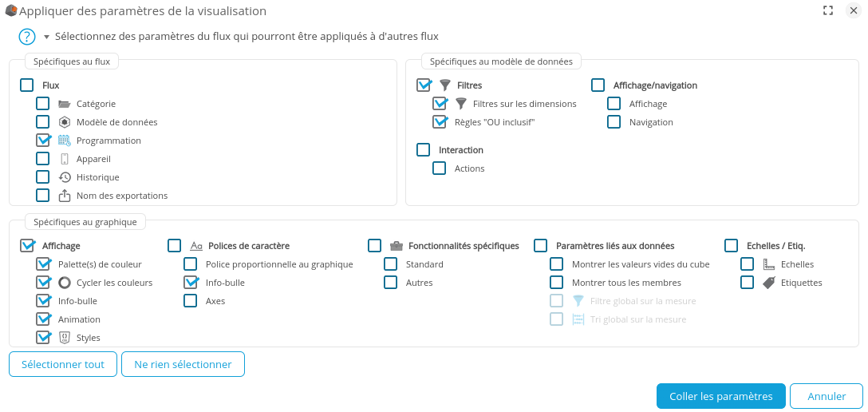Click the Historique clock icon
This screenshot has width=868, height=412.
pos(65,177)
